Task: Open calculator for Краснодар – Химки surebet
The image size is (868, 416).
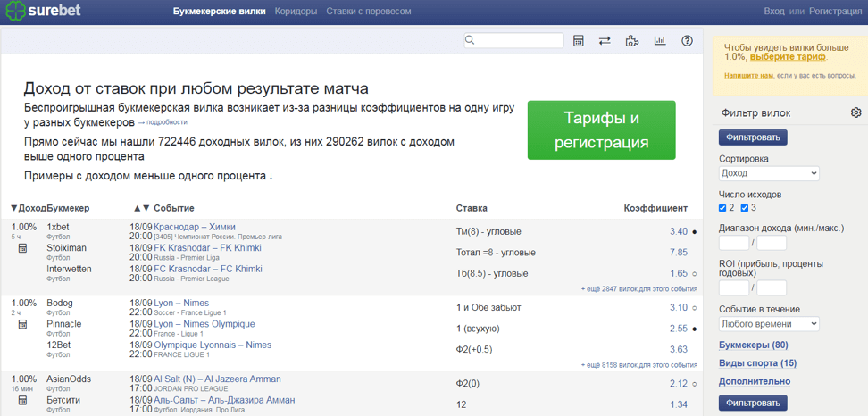Action: [x=22, y=248]
